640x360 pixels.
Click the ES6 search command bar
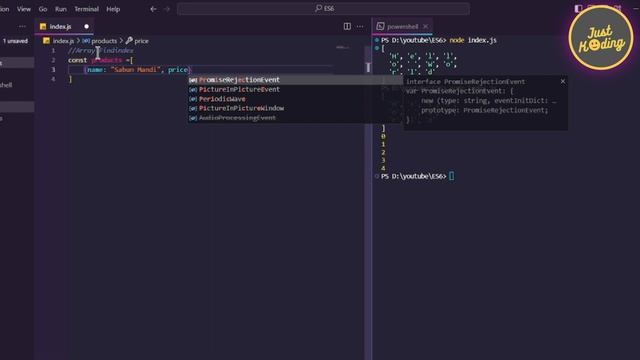point(323,9)
